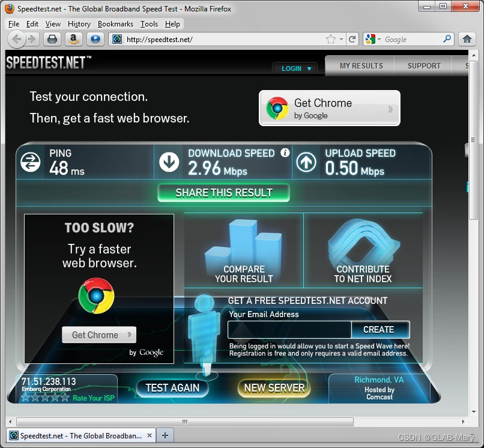The width and height of the screenshot is (484, 448).
Task: Click the scroll up arrow
Action: click(474, 56)
